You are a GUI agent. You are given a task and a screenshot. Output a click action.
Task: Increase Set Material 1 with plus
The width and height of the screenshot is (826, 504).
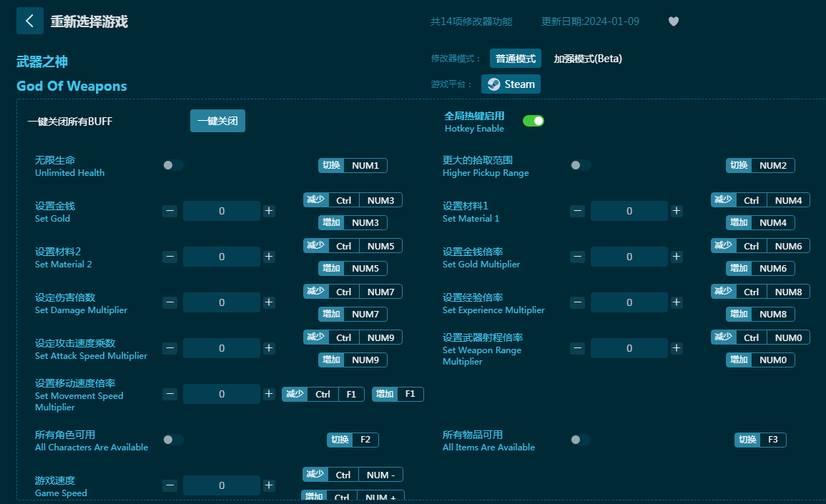pos(677,211)
